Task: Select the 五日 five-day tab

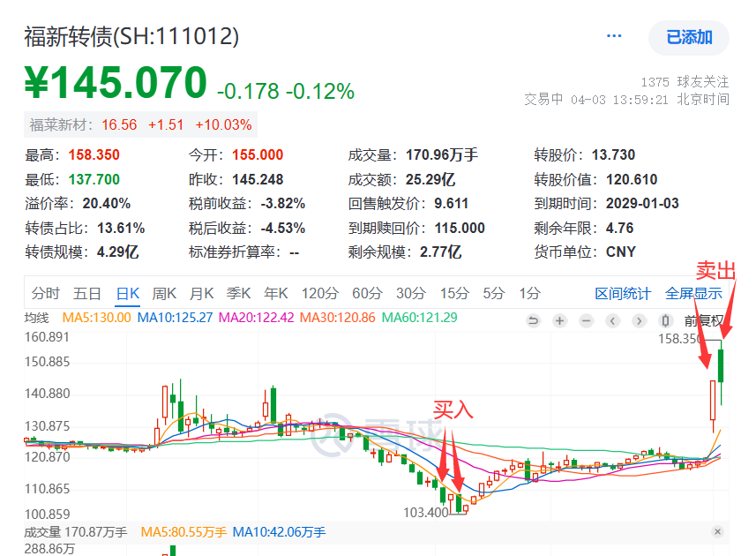Action: [86, 293]
